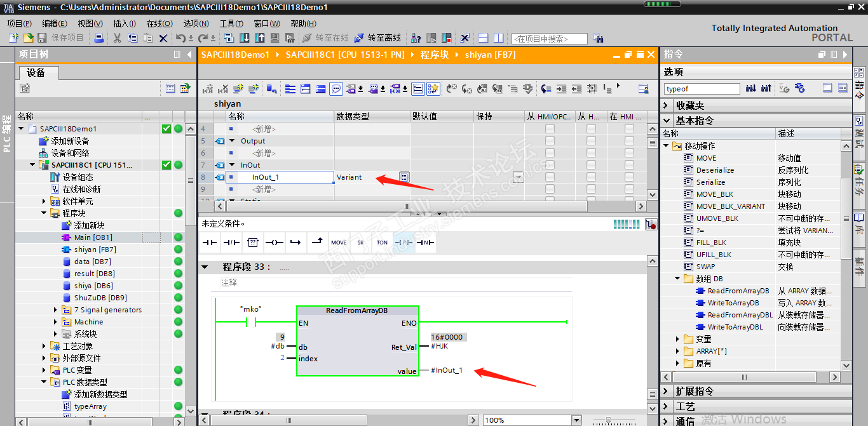Click the upload from device icon
Image resolution: width=868 pixels, height=426 pixels.
point(259,38)
